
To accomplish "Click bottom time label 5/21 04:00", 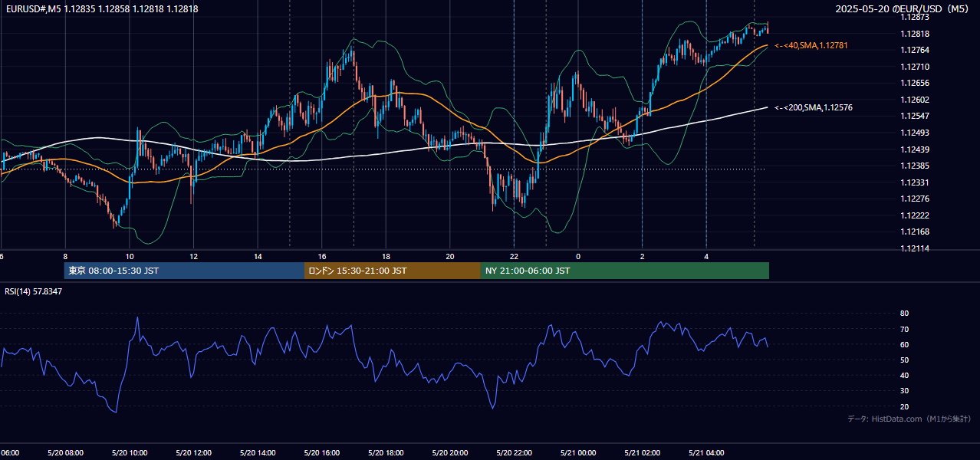I will (706, 453).
